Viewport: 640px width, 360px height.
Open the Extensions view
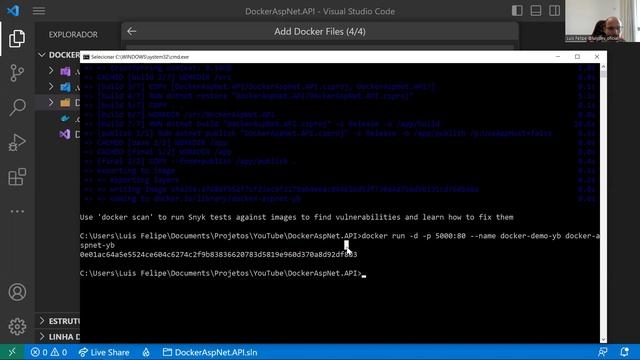pyautogui.click(x=17, y=177)
